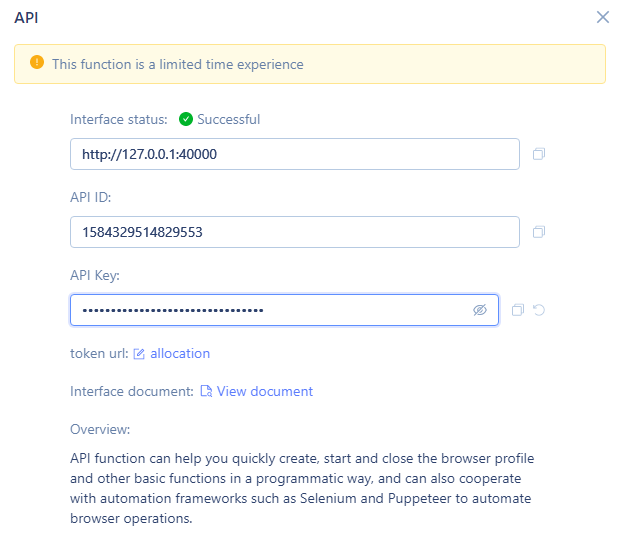This screenshot has height=543, width=623.
Task: Open the View document link
Action: 265,392
